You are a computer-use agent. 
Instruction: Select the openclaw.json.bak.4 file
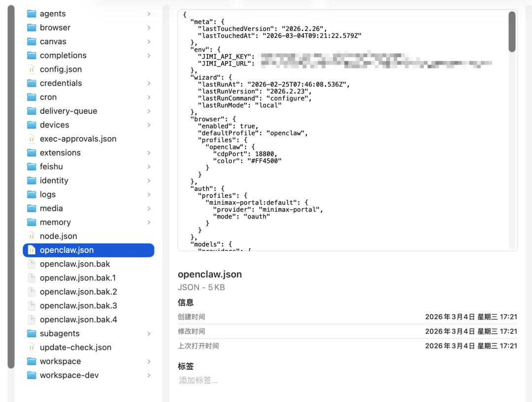(x=78, y=319)
